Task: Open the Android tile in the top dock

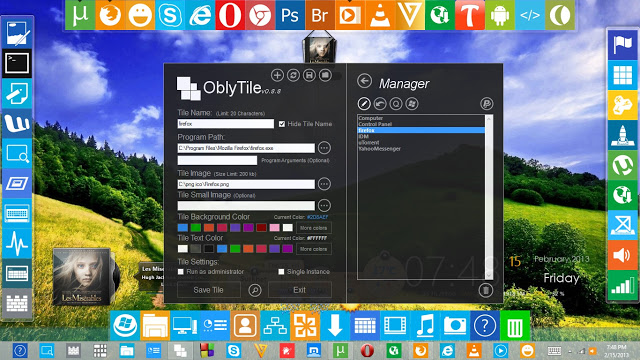Action: pyautogui.click(x=500, y=15)
